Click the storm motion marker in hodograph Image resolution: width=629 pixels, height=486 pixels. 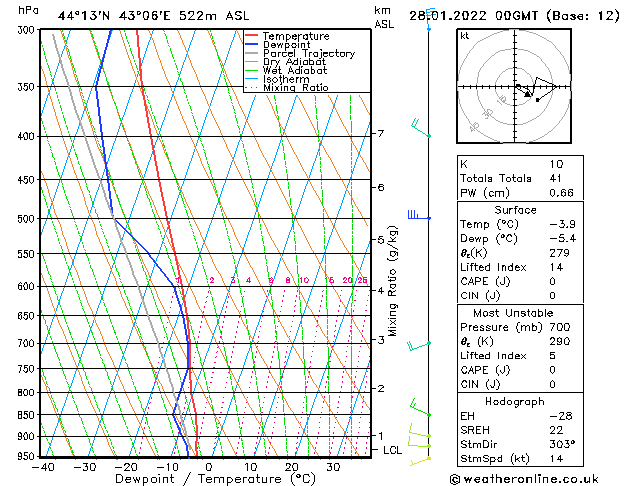point(538,99)
